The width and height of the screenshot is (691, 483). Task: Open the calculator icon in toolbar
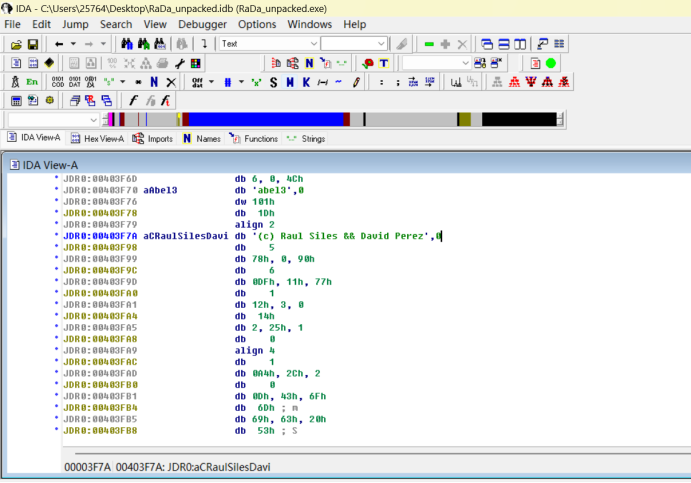coord(16,101)
